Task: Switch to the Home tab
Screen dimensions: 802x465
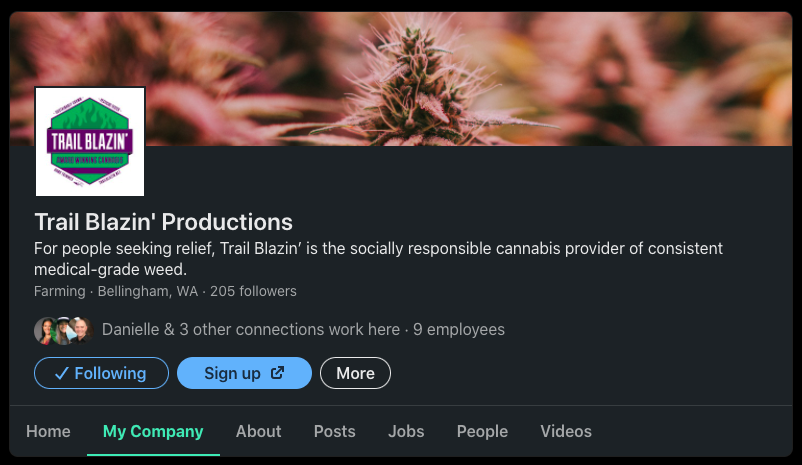Action: coord(48,431)
